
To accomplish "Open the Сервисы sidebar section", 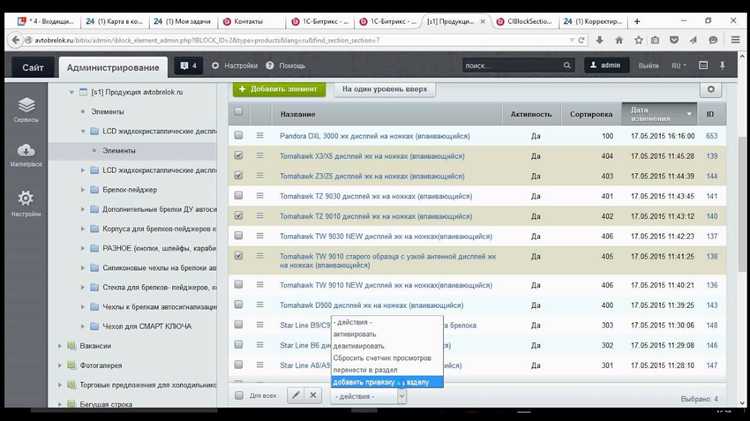I will point(26,110).
